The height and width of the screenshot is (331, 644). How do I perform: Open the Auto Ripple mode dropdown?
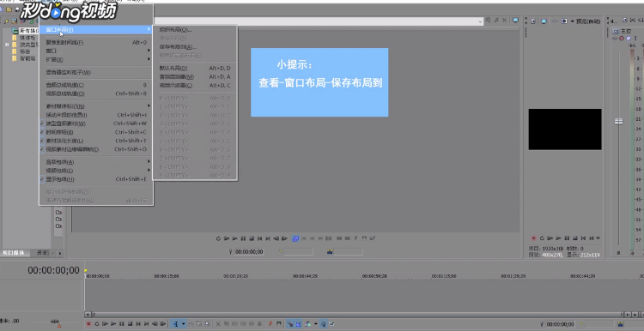tap(316, 324)
